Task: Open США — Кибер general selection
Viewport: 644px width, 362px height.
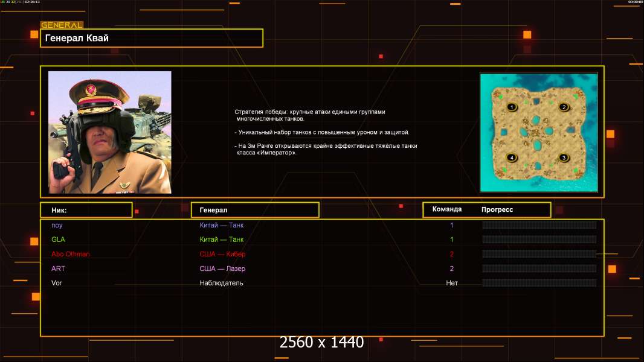Action: click(x=222, y=254)
